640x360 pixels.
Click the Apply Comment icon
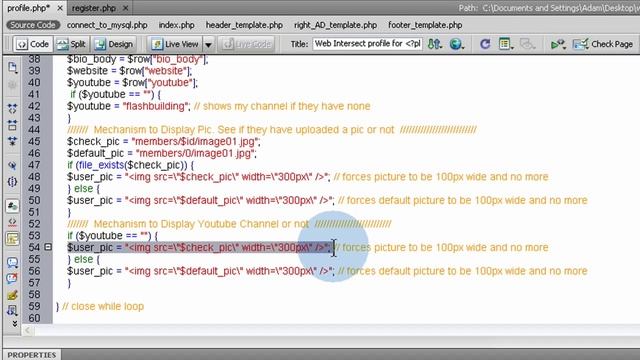(x=12, y=263)
